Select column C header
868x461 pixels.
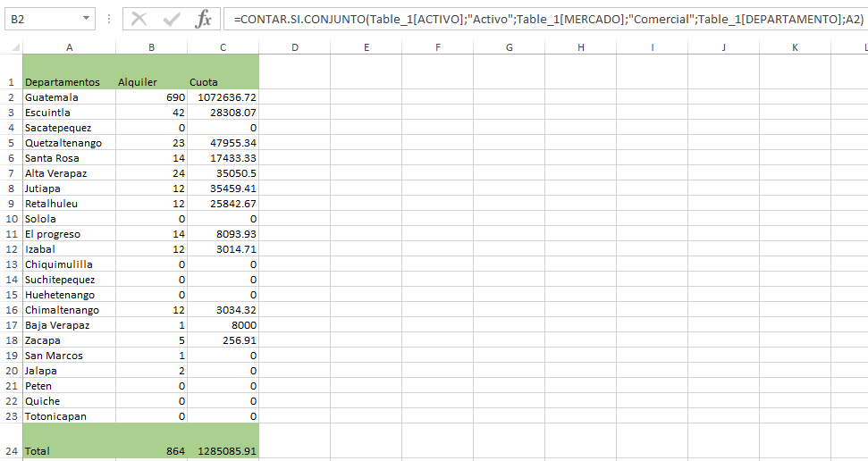[223, 46]
